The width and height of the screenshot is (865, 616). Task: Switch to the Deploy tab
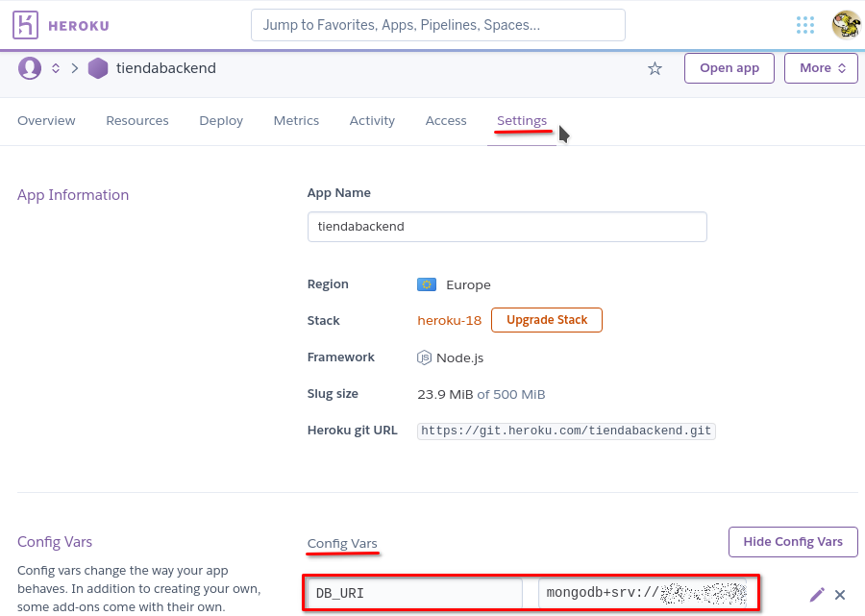pyautogui.click(x=221, y=121)
